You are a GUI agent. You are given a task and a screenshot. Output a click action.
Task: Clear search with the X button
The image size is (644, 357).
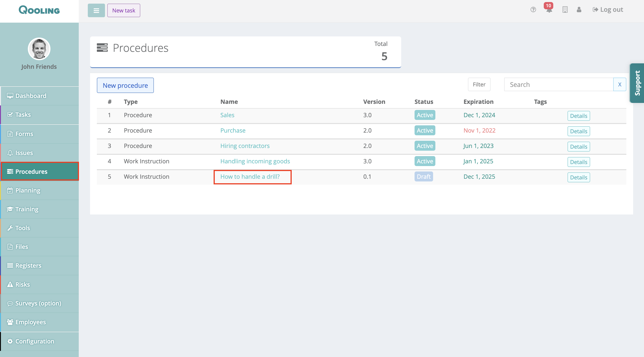(620, 85)
